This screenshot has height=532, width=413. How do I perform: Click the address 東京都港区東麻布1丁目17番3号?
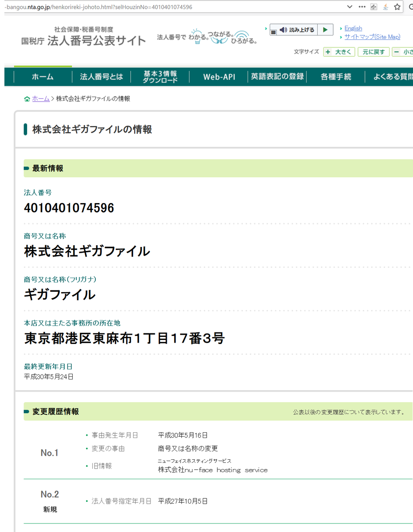tap(124, 338)
